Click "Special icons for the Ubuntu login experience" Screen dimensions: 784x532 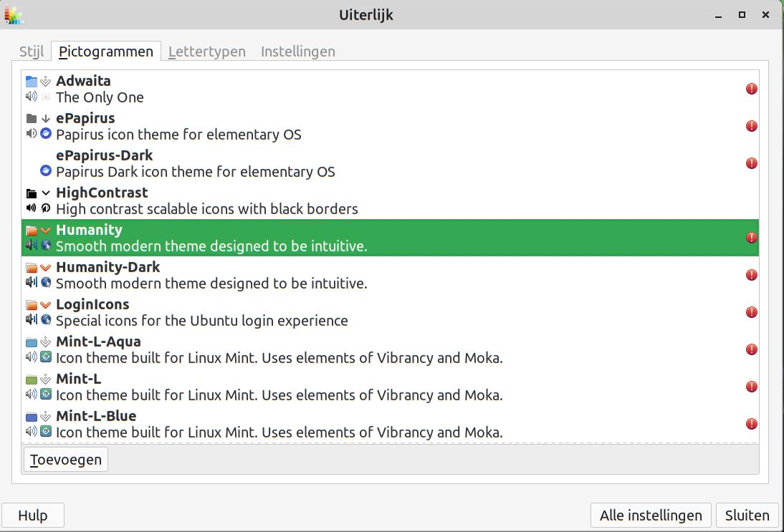coord(202,321)
